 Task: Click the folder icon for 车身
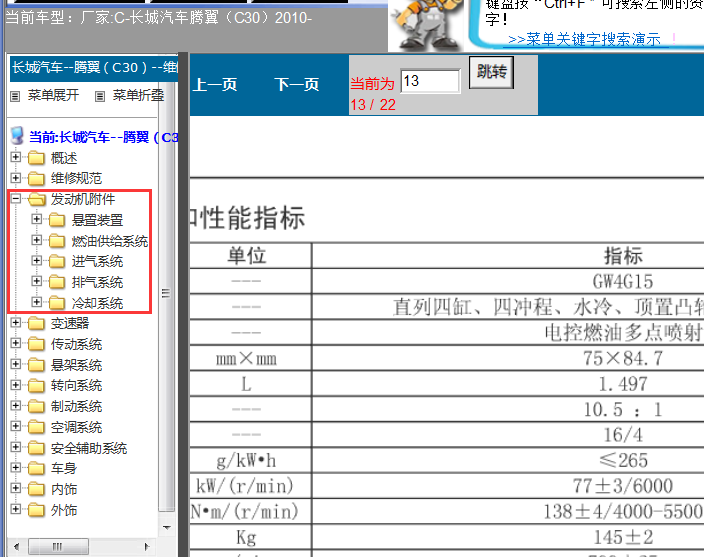tap(36, 469)
